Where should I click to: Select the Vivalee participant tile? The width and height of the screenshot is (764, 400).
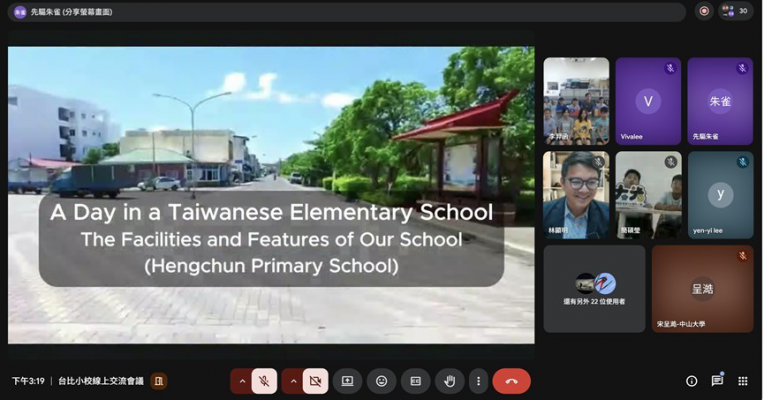[648, 101]
